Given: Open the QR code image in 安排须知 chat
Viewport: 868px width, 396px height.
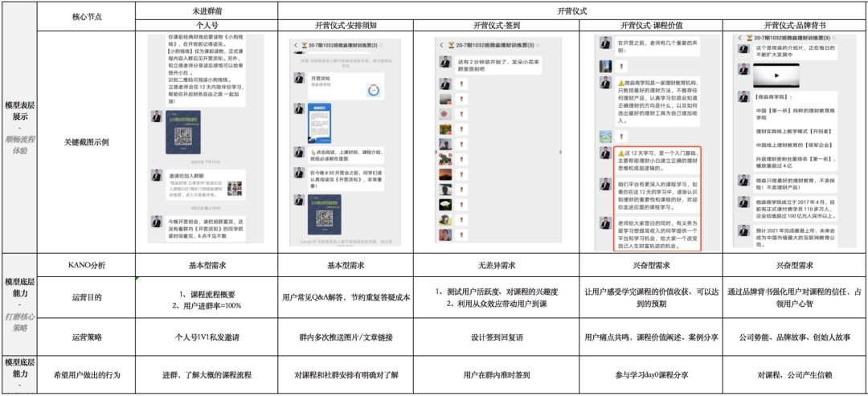Looking at the screenshot, I should [325, 214].
